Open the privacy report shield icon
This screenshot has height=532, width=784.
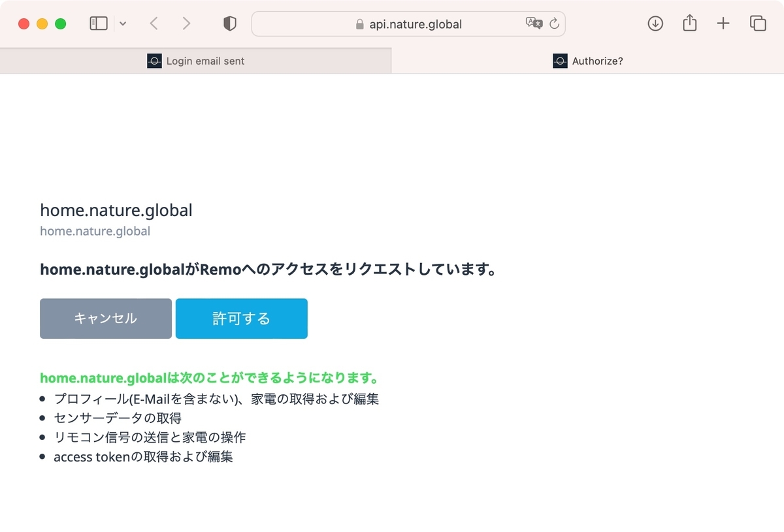click(230, 24)
